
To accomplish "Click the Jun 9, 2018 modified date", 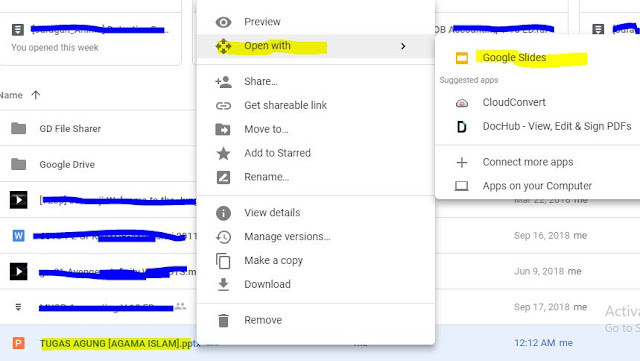I will pyautogui.click(x=539, y=272).
